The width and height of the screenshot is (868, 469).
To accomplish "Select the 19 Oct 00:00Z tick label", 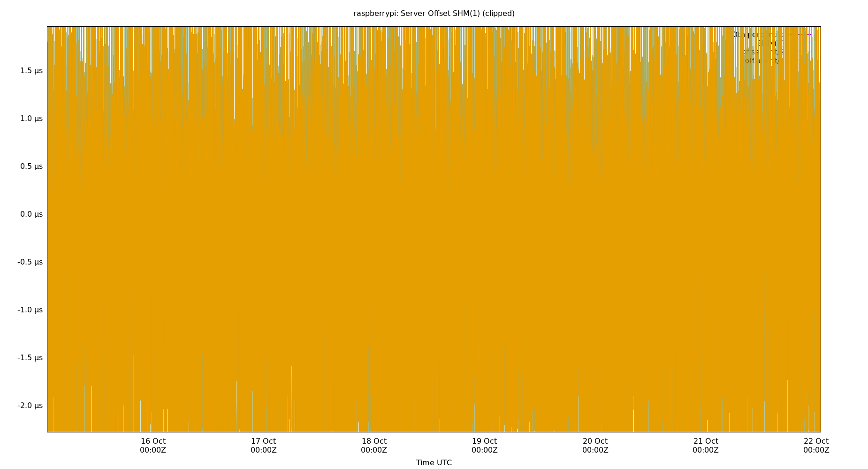I will pos(484,446).
